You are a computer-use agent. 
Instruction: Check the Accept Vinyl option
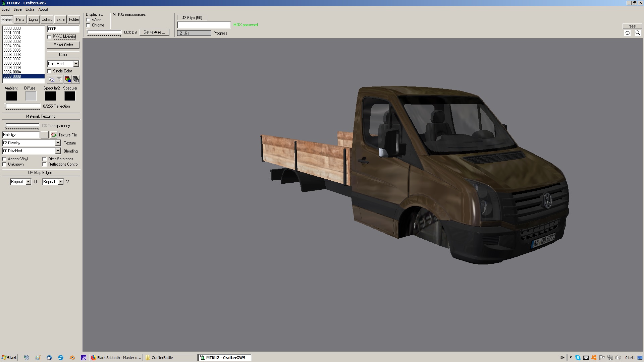[4, 159]
